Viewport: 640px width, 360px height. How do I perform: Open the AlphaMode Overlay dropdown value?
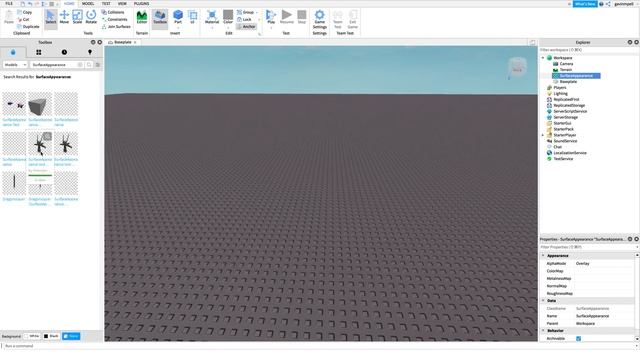[x=604, y=264]
